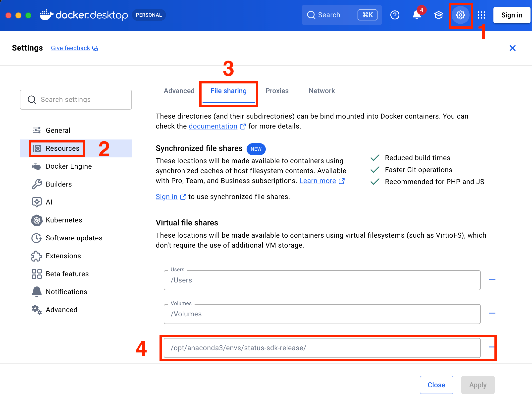Viewport: 532px width, 406px height.
Task: Open General settings section
Action: [x=76, y=131]
